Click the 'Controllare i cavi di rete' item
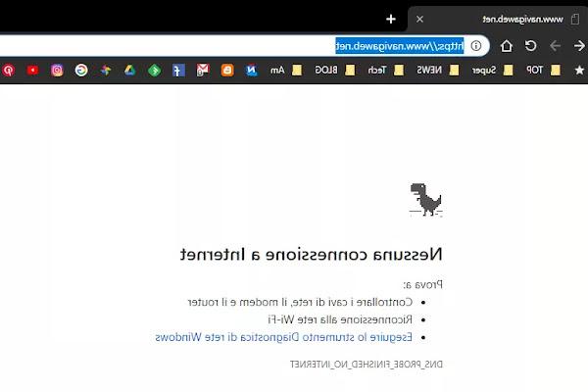The height and width of the screenshot is (392, 588). click(x=300, y=302)
